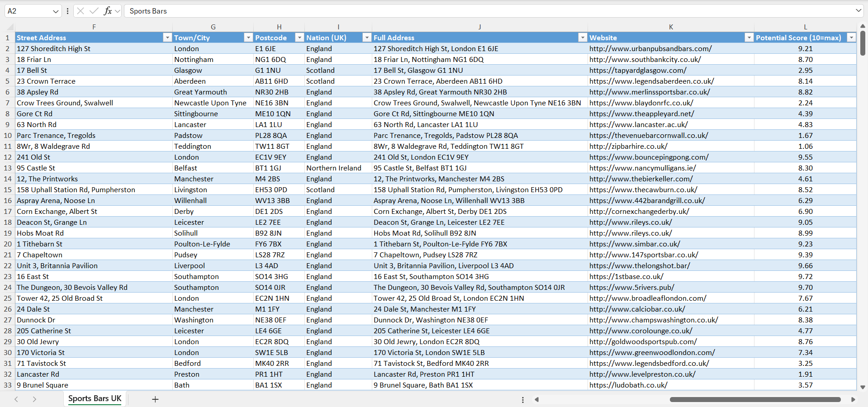Go to previous sheet arrow

[16, 399]
